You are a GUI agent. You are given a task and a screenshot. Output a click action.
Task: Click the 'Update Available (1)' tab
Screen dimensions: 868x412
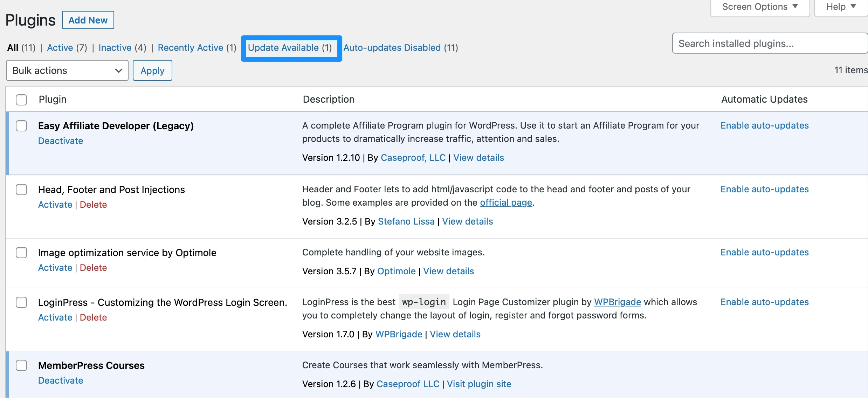click(291, 47)
